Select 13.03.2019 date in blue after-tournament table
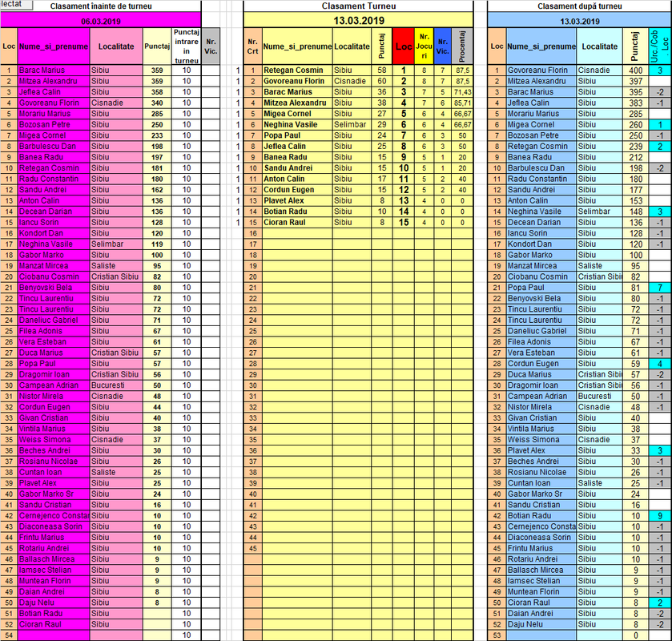672x641 pixels. click(579, 21)
